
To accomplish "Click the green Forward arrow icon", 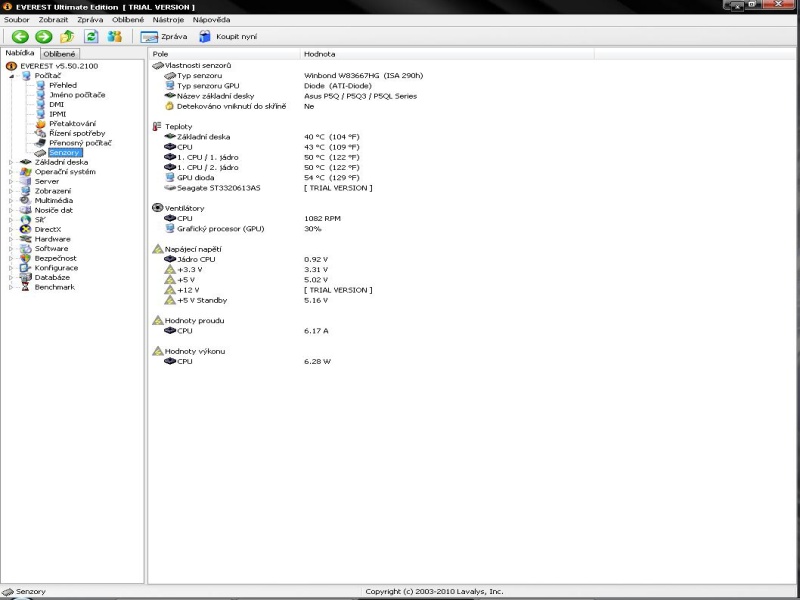I will pyautogui.click(x=43, y=37).
